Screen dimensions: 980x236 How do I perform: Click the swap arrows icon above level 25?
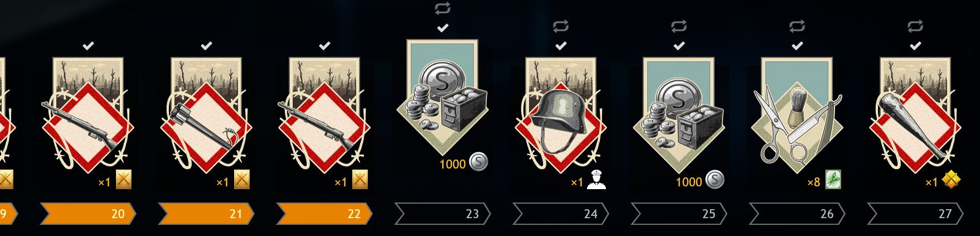click(679, 26)
